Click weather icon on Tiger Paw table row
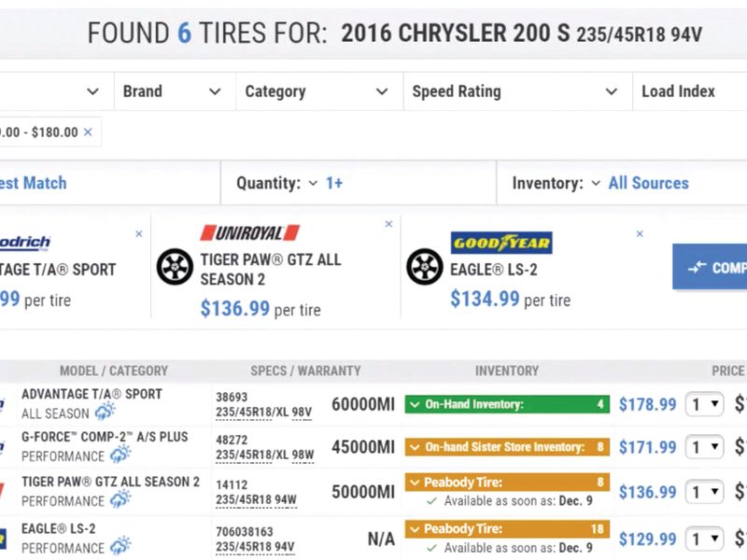 point(120,499)
